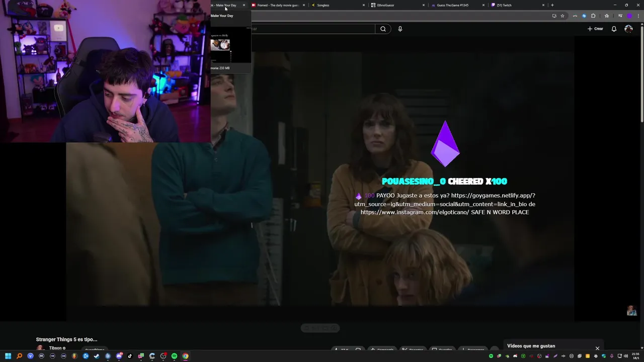The width and height of the screenshot is (644, 362).
Task: Open Windows Start menu
Action: 8,356
